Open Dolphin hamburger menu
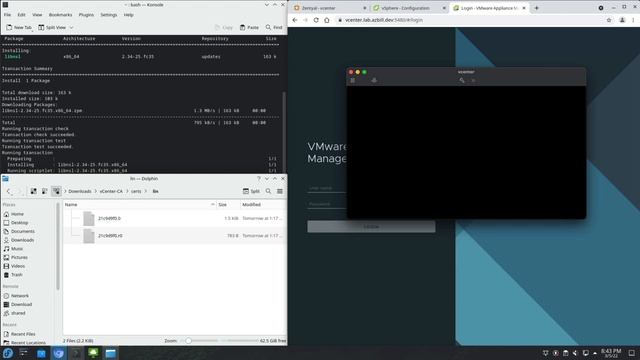The height and width of the screenshot is (360, 640). pyautogui.click(x=280, y=191)
